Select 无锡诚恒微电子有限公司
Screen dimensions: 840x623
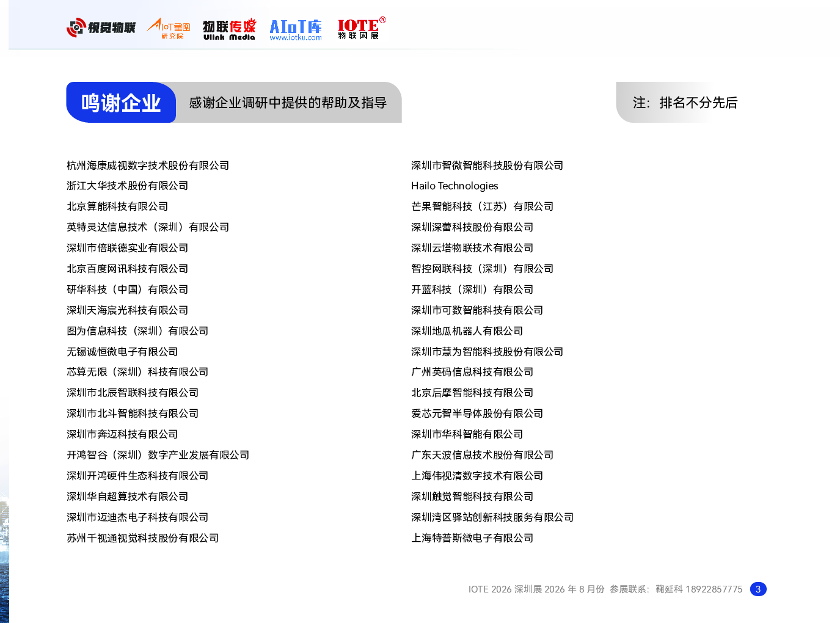[122, 352]
